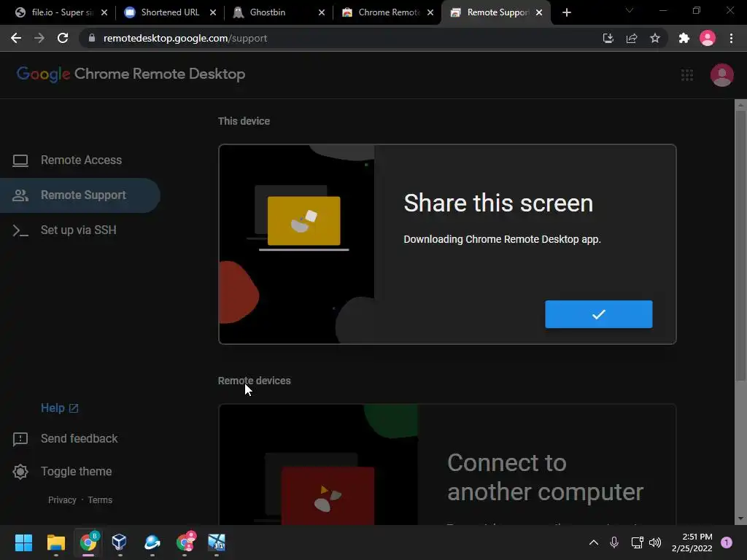Viewport: 747px width, 560px height.
Task: Click the address bar URL
Action: (x=185, y=38)
